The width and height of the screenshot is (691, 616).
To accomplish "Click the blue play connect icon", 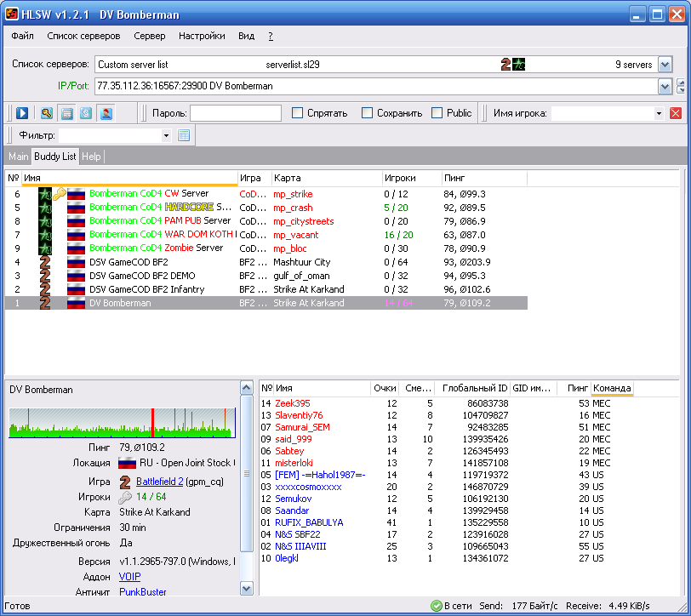I will coord(22,113).
